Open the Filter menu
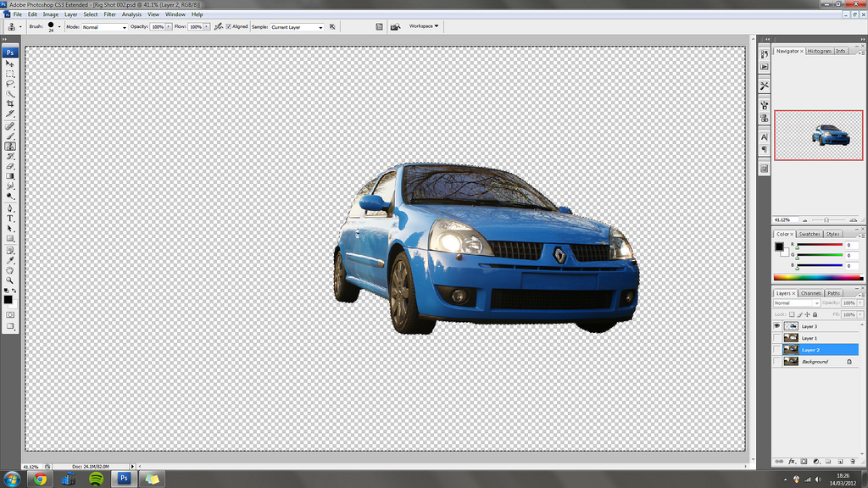 pyautogui.click(x=110, y=14)
